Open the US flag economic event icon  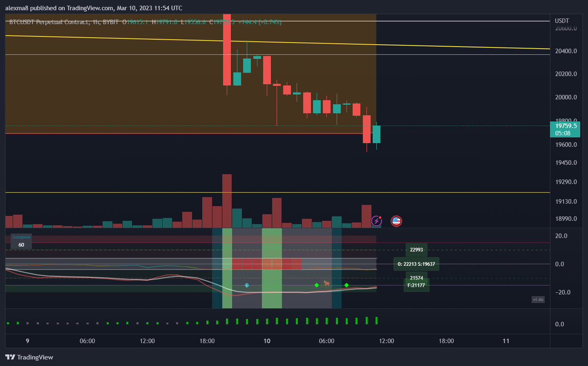click(x=396, y=221)
